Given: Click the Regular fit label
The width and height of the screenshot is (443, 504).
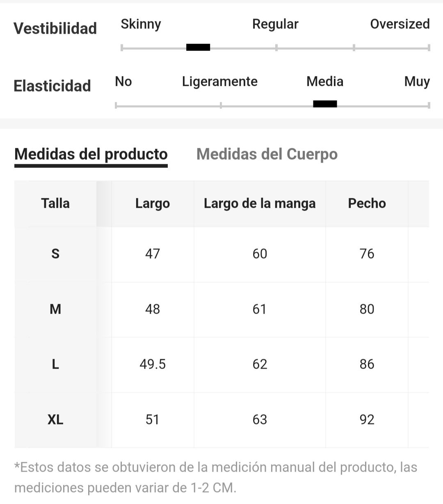Looking at the screenshot, I should pos(275,24).
